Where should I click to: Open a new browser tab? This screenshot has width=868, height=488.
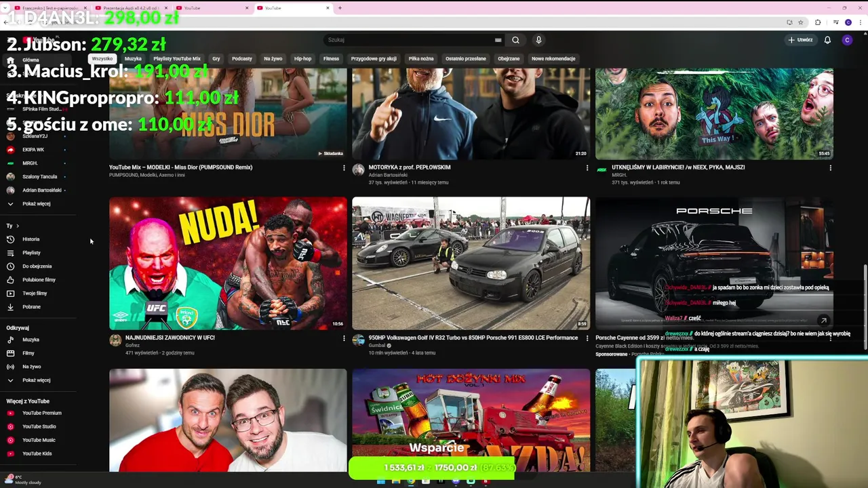340,8
